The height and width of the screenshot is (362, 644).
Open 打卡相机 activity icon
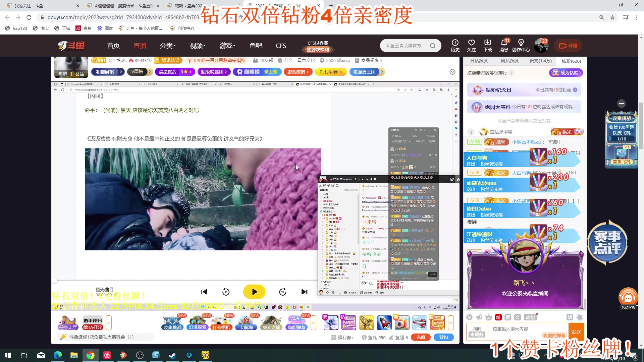point(221,323)
